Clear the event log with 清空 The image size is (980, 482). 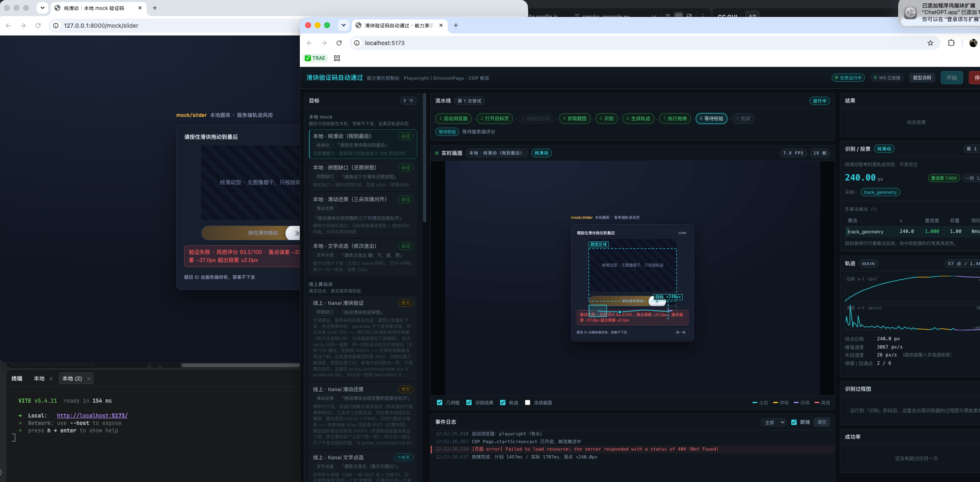click(x=822, y=422)
